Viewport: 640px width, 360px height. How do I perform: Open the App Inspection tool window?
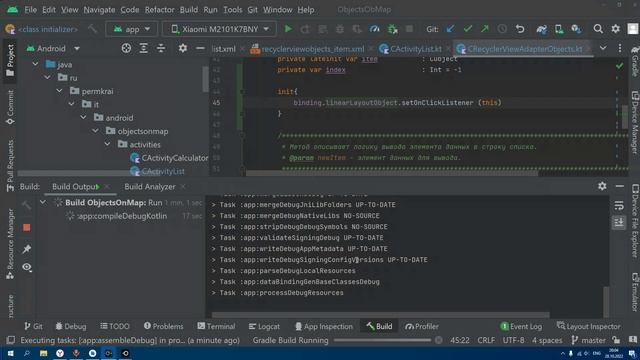[324, 326]
